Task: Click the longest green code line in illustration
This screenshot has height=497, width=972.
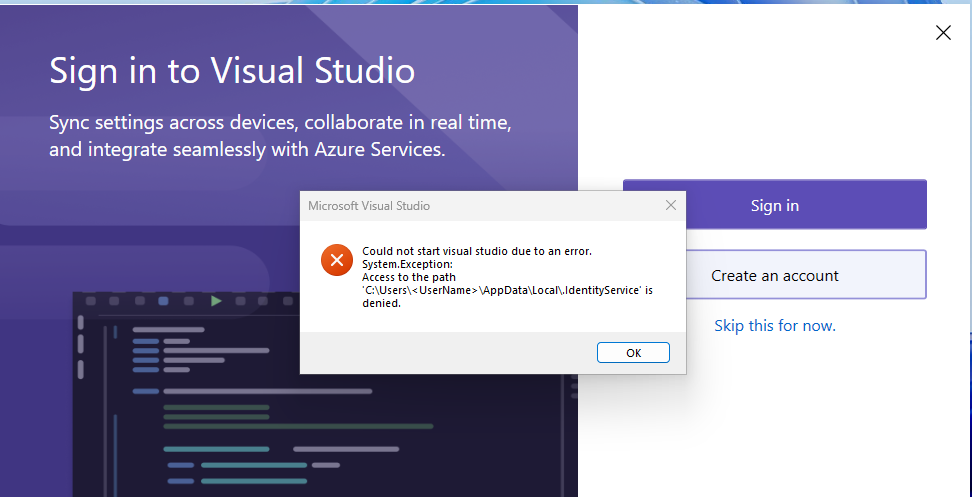Action: tap(298, 426)
